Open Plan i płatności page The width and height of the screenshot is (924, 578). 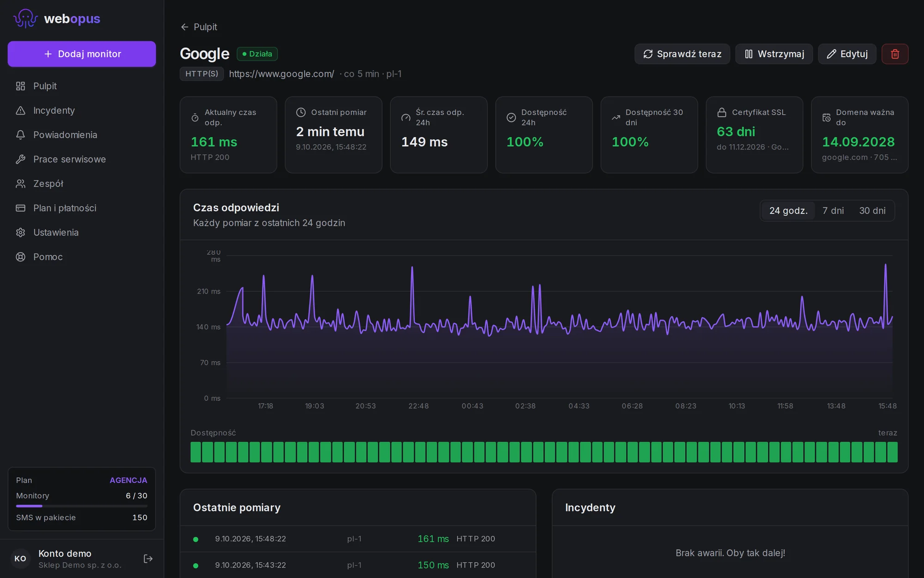82,208
